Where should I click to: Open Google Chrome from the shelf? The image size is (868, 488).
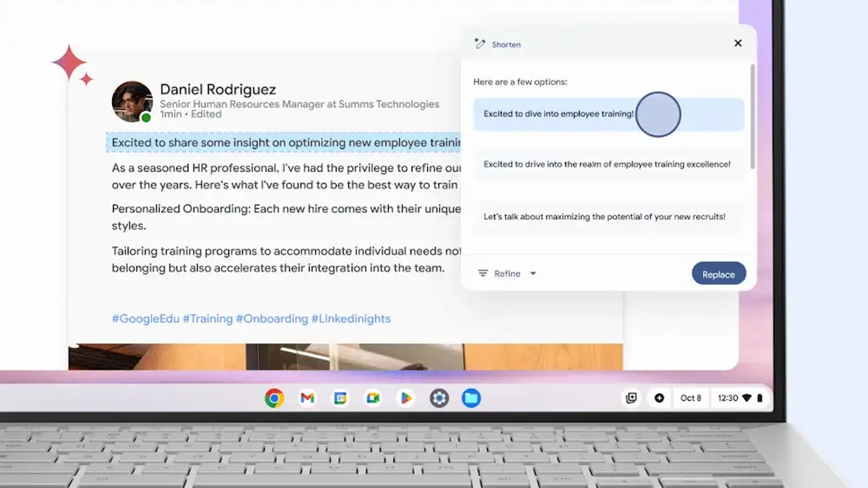275,398
